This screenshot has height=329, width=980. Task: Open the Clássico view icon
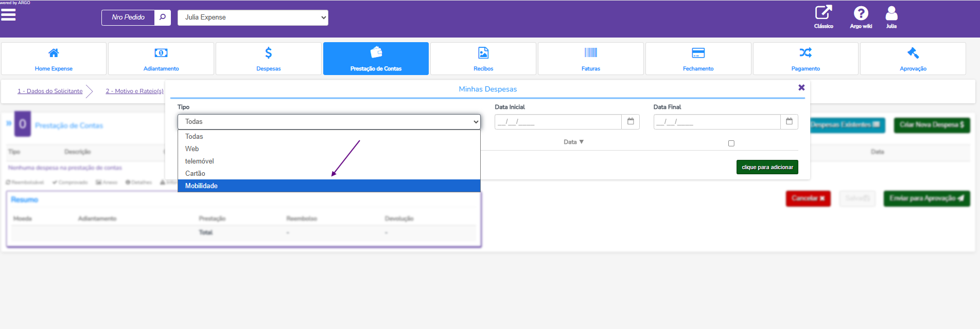click(x=824, y=16)
